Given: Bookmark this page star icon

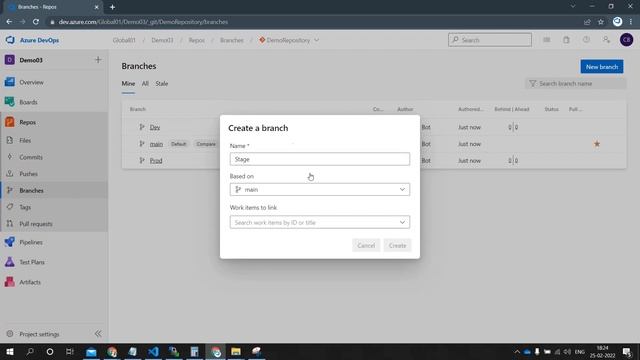Looking at the screenshot, I should [601, 22].
